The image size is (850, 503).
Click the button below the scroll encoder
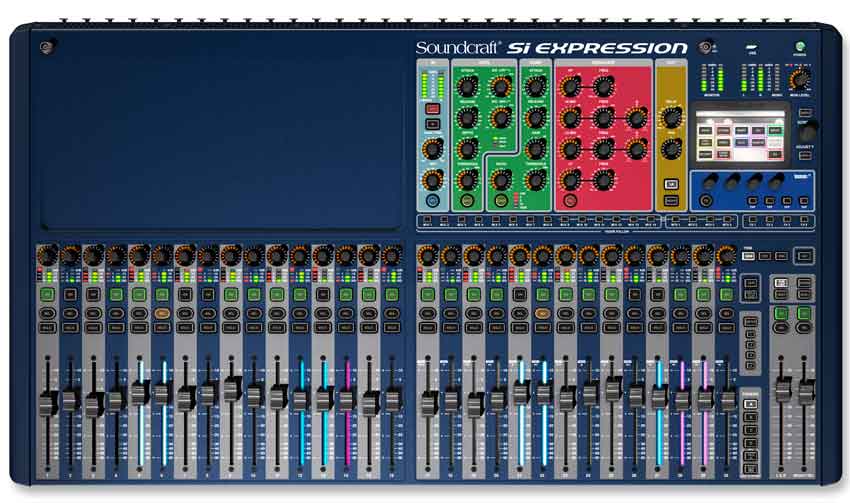coord(805,156)
